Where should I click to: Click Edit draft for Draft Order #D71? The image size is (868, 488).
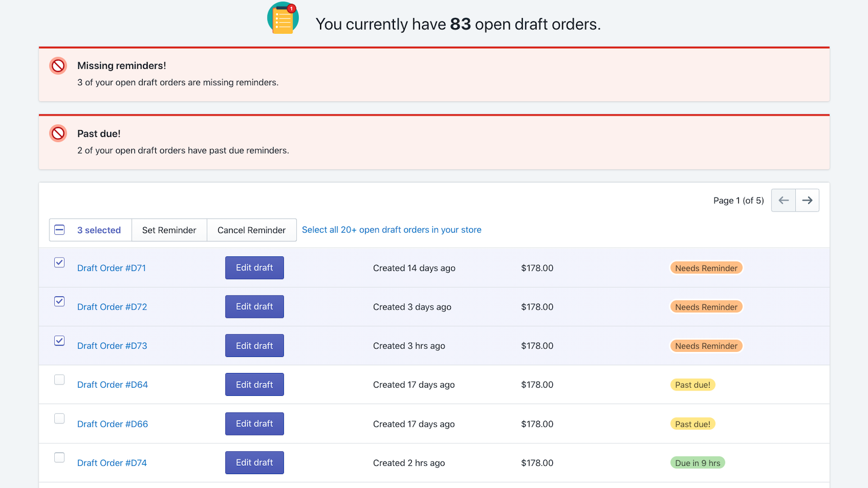254,267
